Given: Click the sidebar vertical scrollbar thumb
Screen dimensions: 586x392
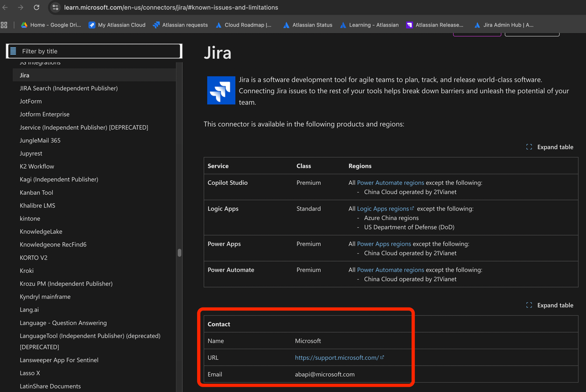Looking at the screenshot, I should tap(179, 253).
